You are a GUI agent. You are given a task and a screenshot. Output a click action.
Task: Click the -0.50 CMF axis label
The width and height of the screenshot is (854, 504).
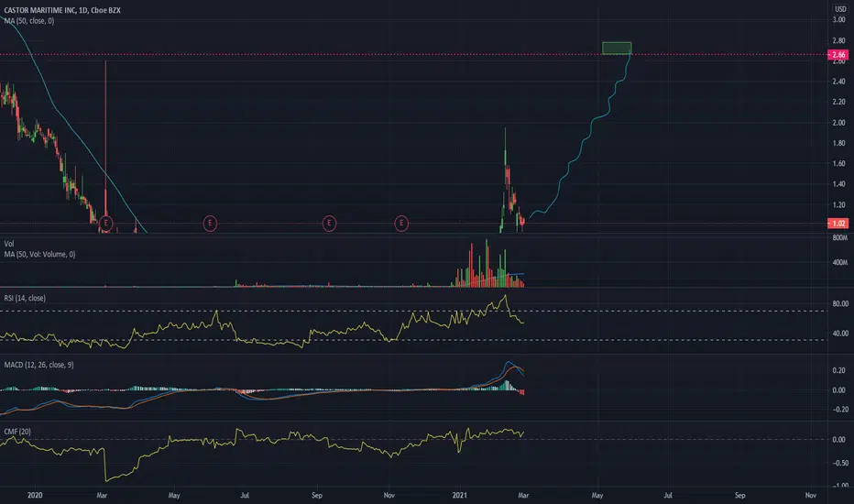[x=838, y=463]
